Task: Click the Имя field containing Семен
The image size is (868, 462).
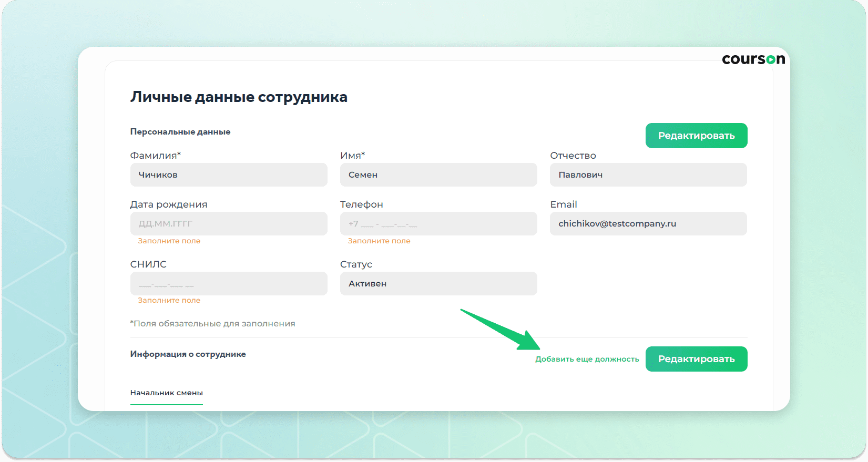Action: tap(438, 175)
